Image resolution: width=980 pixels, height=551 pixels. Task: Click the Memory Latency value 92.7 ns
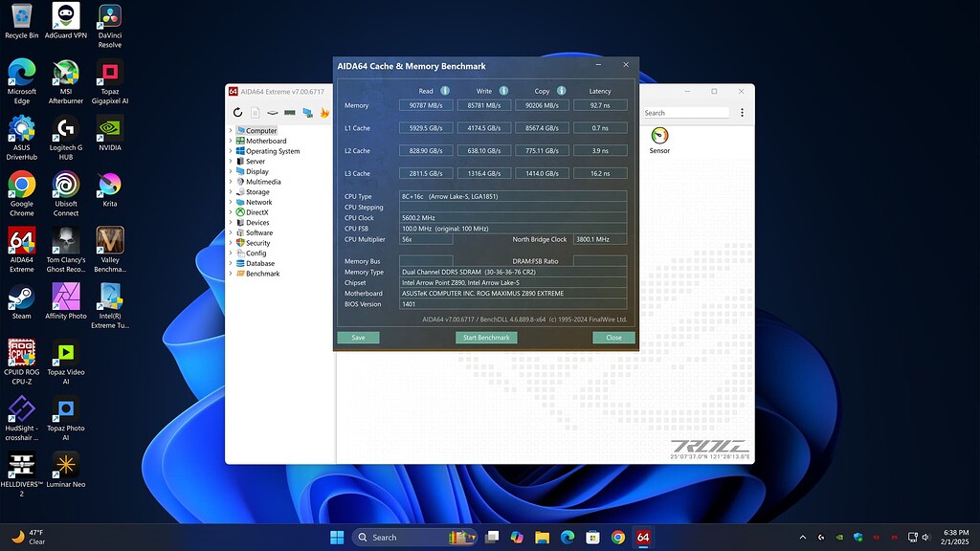point(600,105)
